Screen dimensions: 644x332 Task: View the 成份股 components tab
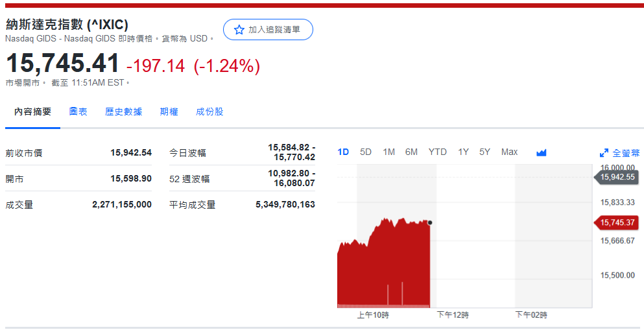pyautogui.click(x=209, y=112)
